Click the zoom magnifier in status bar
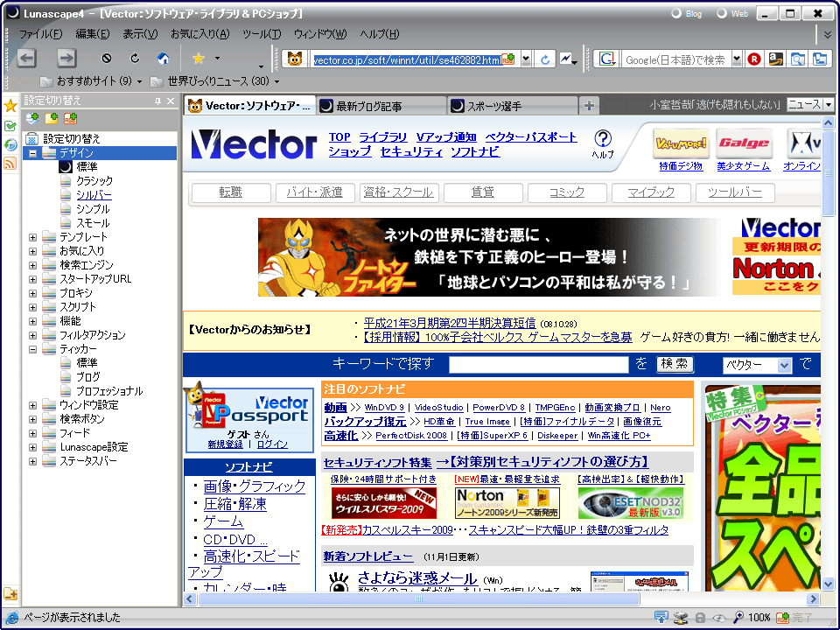The height and width of the screenshot is (630, 840). (738, 618)
